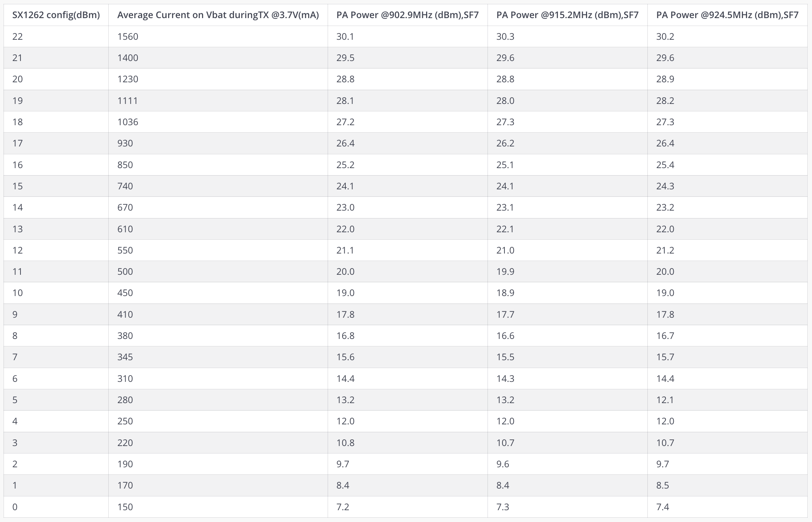Image resolution: width=812 pixels, height=522 pixels.
Task: Click the "PA Power @924.5MHz" header
Action: 727,15
